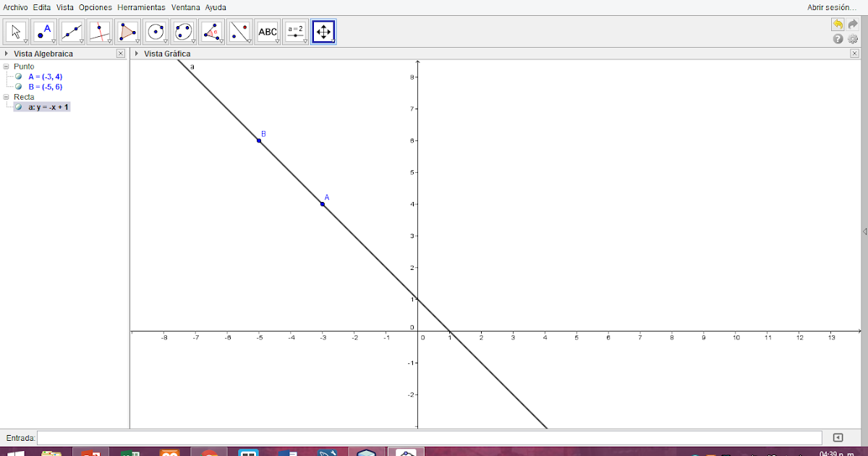Hide point B using its visibility circle
868x456 pixels.
tap(18, 85)
